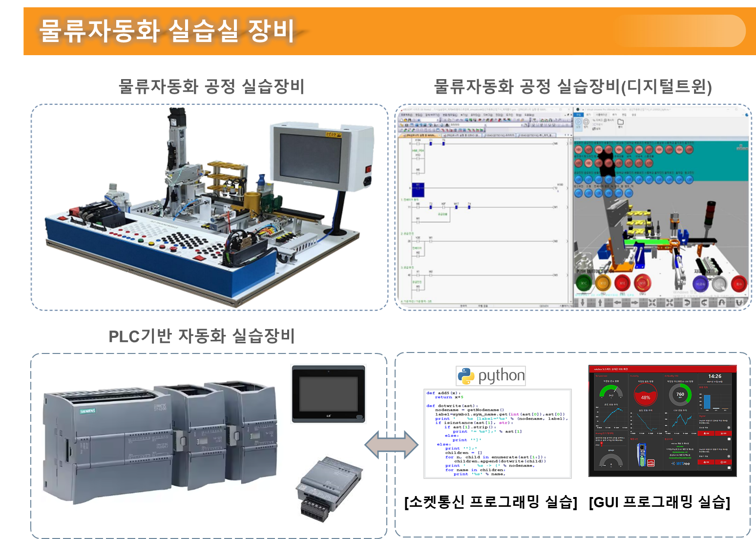756x539 pixels.
Task: Click the '물류자동화 공정 실습장비(디지털트윈)' heading
Action: pos(573,86)
